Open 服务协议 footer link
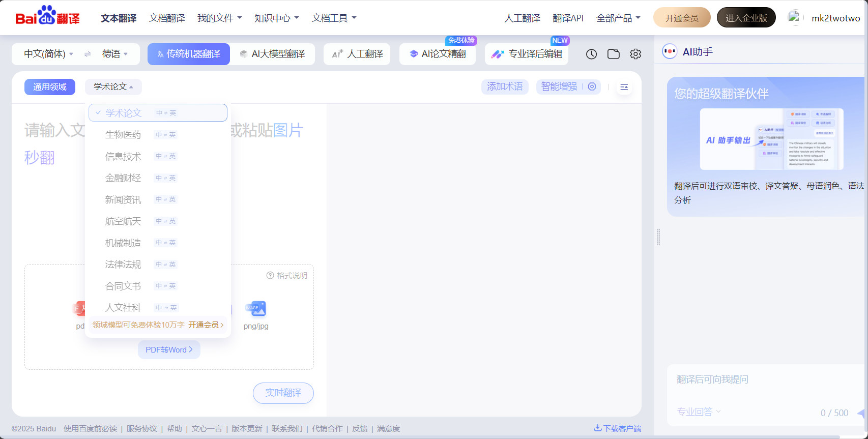 (x=141, y=428)
